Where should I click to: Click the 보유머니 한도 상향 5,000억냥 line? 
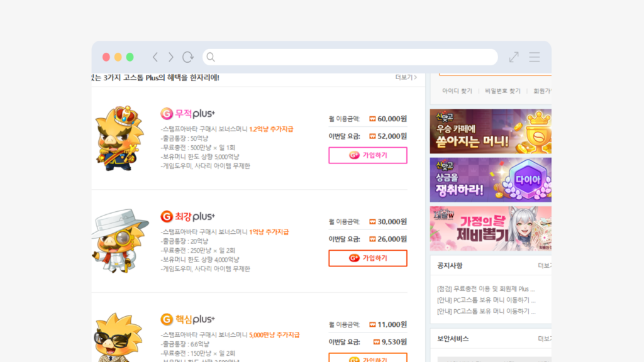(200, 156)
